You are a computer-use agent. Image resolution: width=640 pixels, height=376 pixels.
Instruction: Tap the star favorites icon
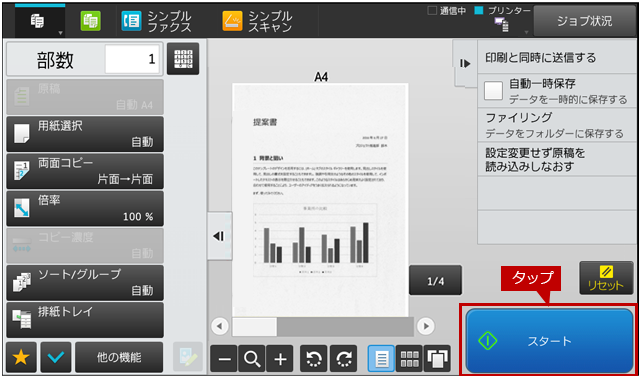(x=21, y=357)
